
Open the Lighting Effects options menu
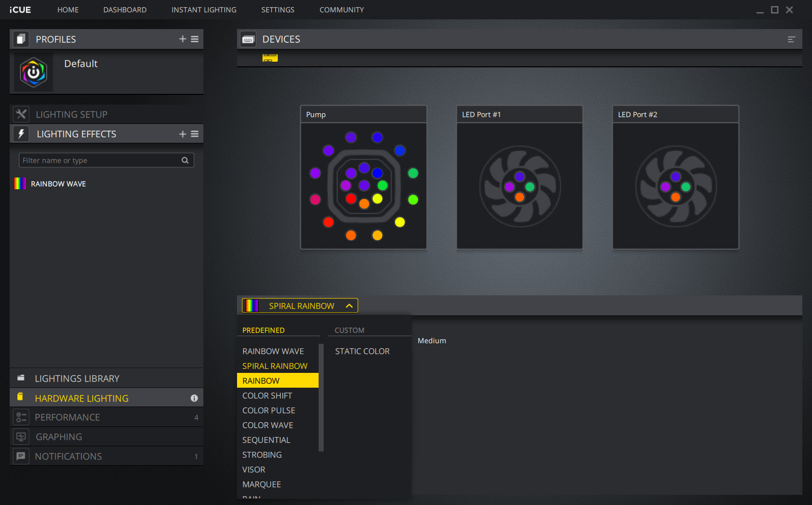[x=195, y=134]
